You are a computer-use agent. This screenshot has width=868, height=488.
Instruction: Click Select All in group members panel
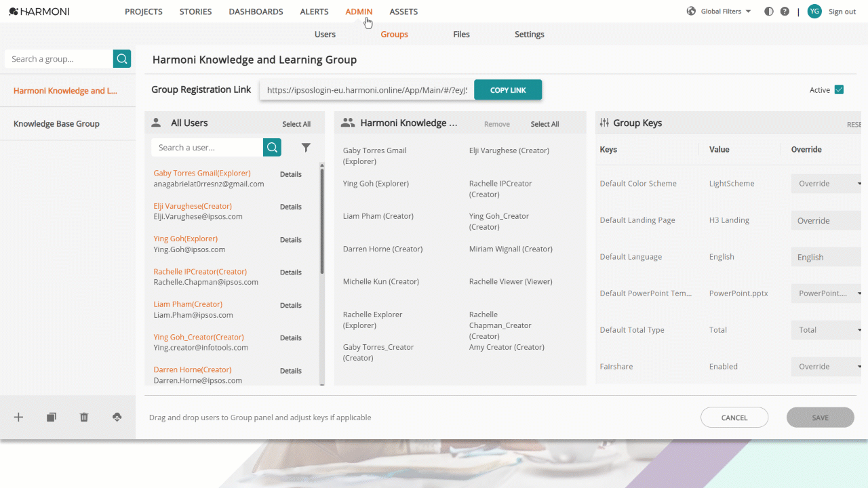545,124
